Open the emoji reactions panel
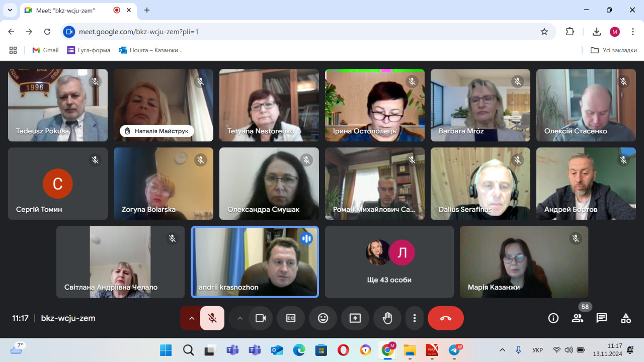Image resolution: width=644 pixels, height=362 pixels. pos(323,318)
